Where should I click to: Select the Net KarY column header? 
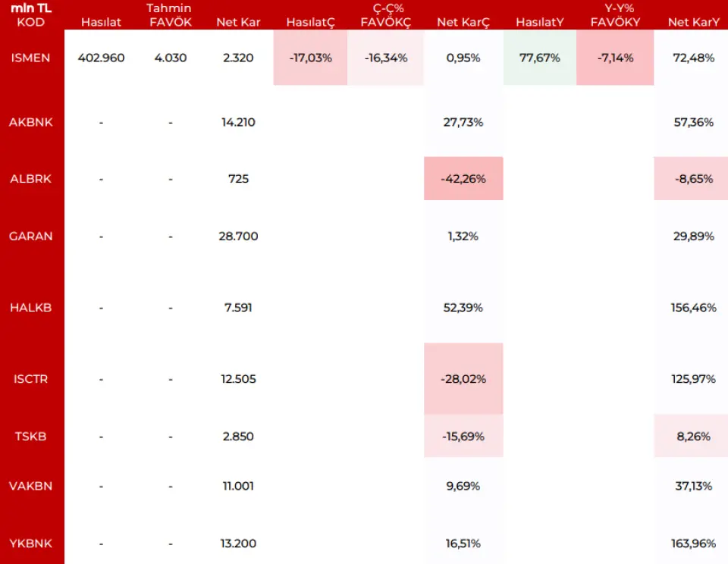[x=693, y=22]
